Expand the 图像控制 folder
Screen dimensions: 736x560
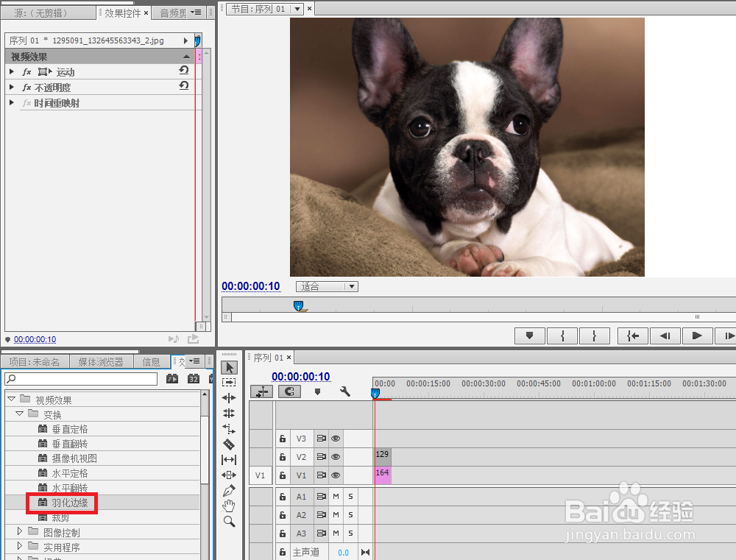tap(20, 531)
